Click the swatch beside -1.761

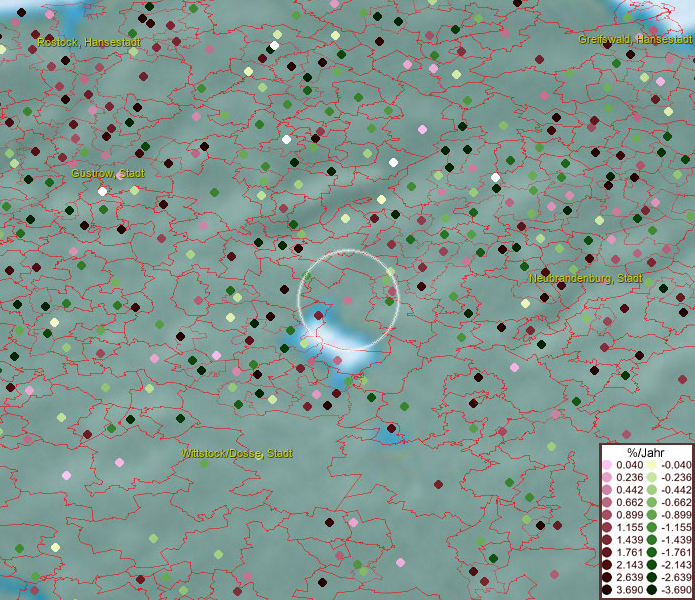click(652, 553)
